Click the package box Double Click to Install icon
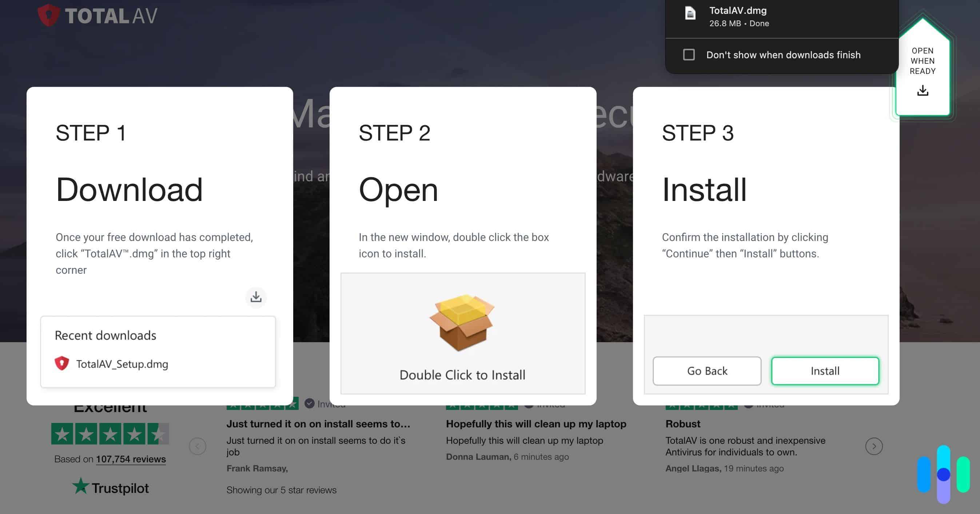The width and height of the screenshot is (980, 514). pos(463,322)
